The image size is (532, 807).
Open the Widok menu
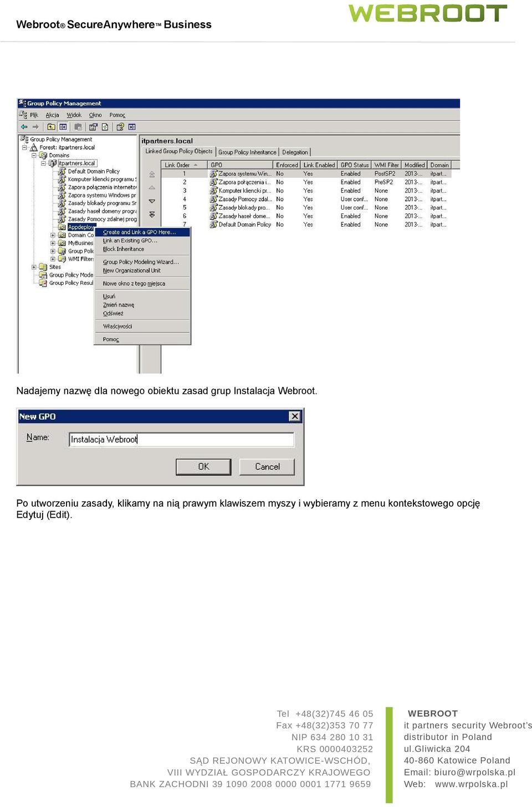(x=74, y=115)
